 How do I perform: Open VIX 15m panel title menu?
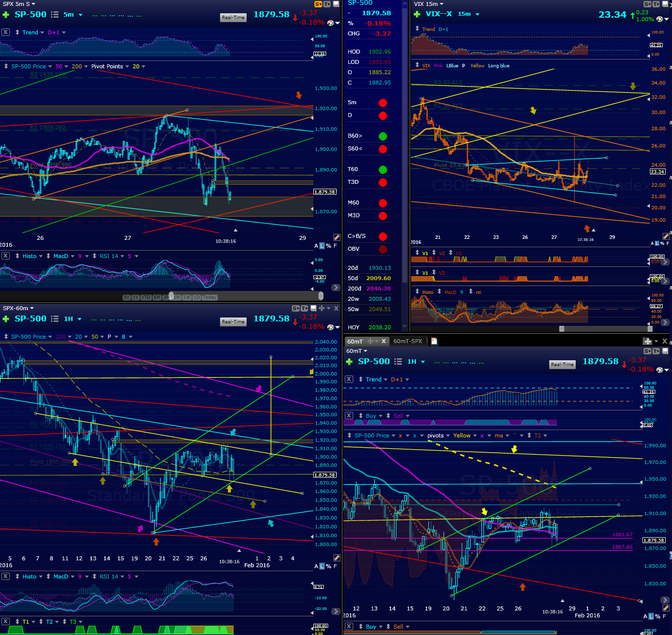tap(428, 4)
